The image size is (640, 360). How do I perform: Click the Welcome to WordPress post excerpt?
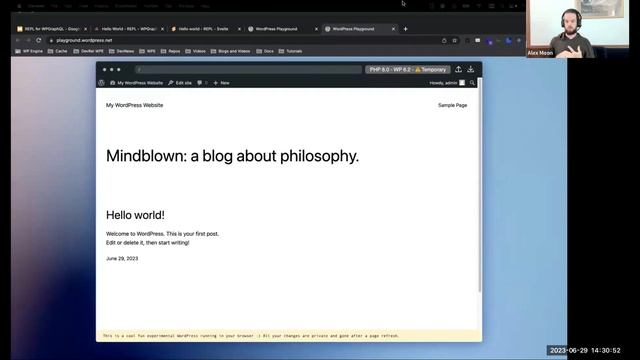click(x=162, y=238)
